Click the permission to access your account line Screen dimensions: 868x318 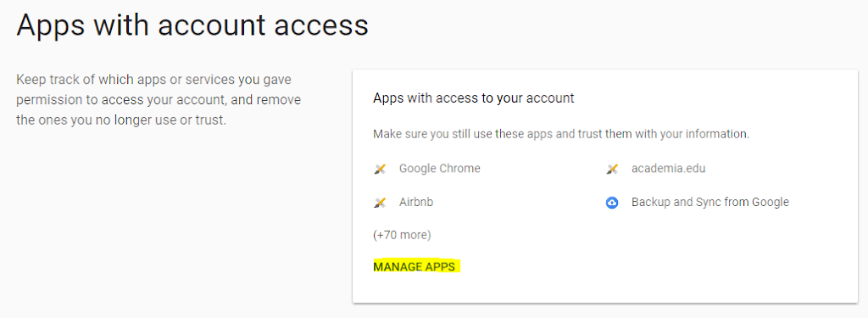tap(159, 100)
